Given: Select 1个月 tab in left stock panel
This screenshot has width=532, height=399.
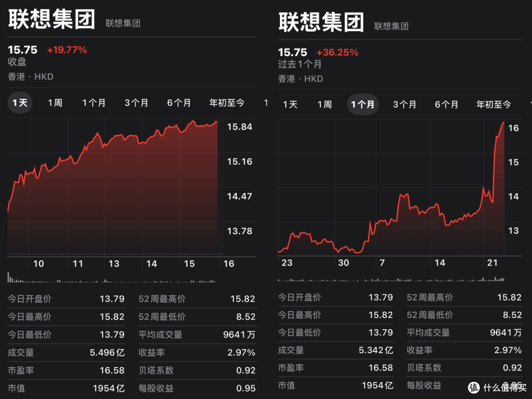Looking at the screenshot, I should pos(94,103).
